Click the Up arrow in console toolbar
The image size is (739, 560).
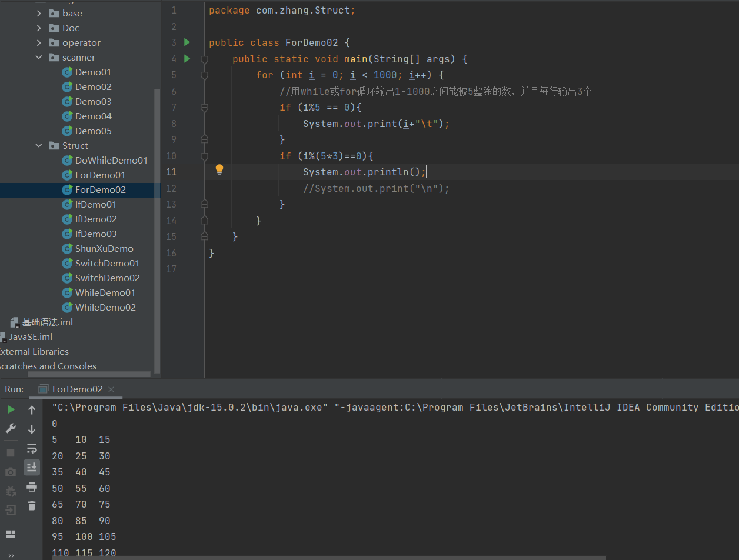click(x=32, y=410)
